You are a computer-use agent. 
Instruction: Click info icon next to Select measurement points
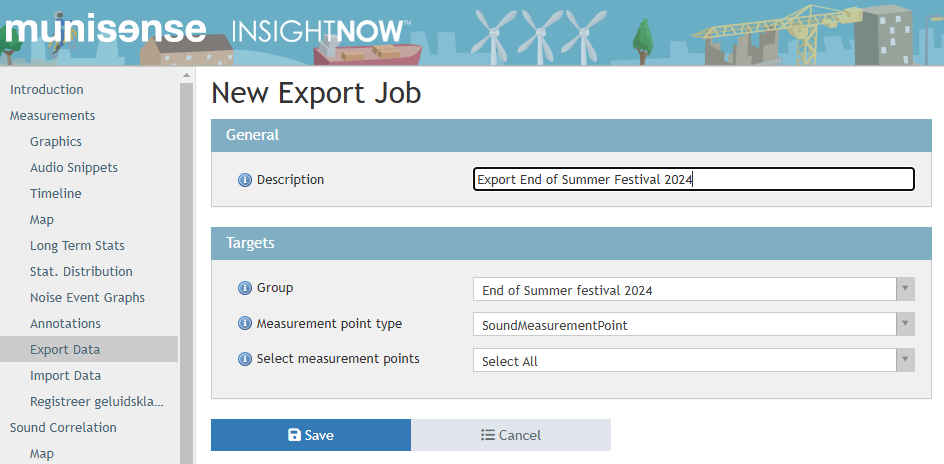244,359
